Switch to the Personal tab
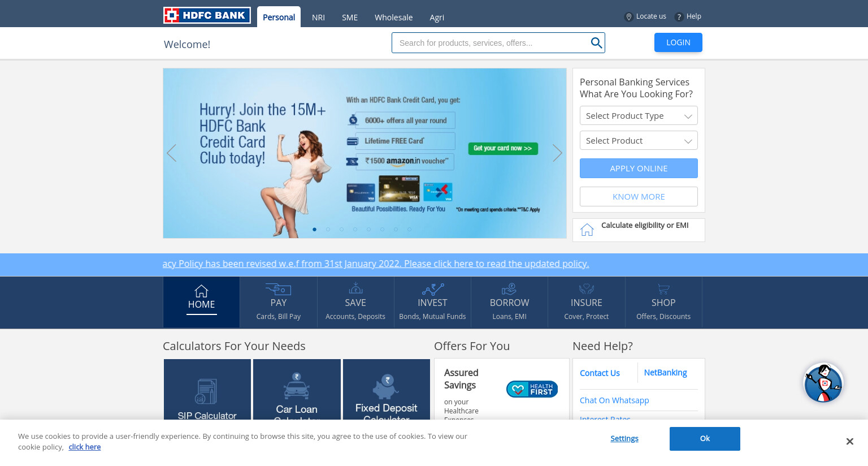 pyautogui.click(x=279, y=17)
